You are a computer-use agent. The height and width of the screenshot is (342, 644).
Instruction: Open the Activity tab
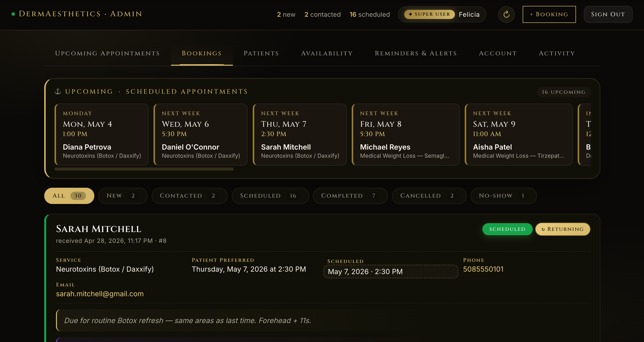[557, 53]
